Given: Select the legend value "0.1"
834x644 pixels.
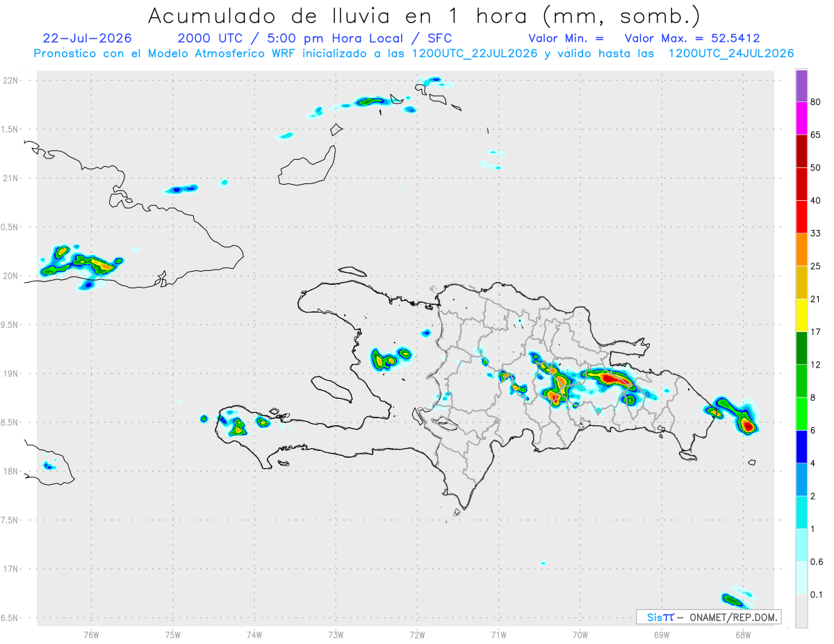Looking at the screenshot, I should 817,595.
